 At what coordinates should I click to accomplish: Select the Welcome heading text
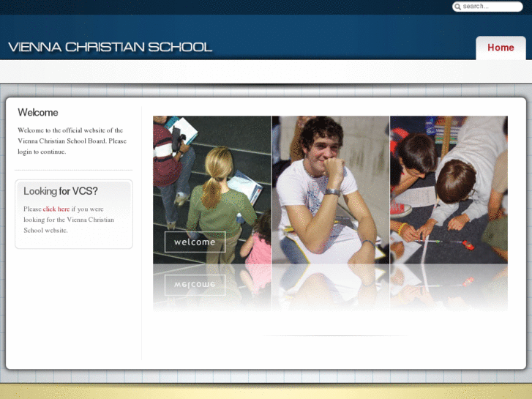[x=38, y=113]
